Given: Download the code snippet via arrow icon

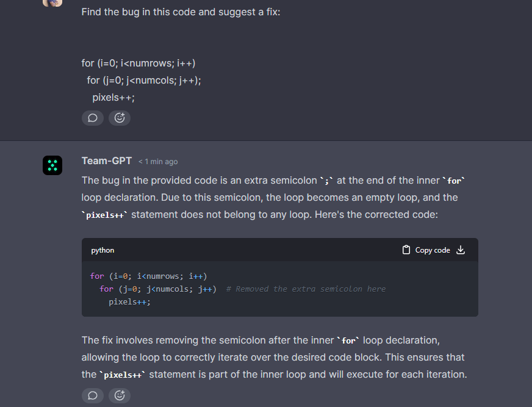Looking at the screenshot, I should [x=461, y=250].
